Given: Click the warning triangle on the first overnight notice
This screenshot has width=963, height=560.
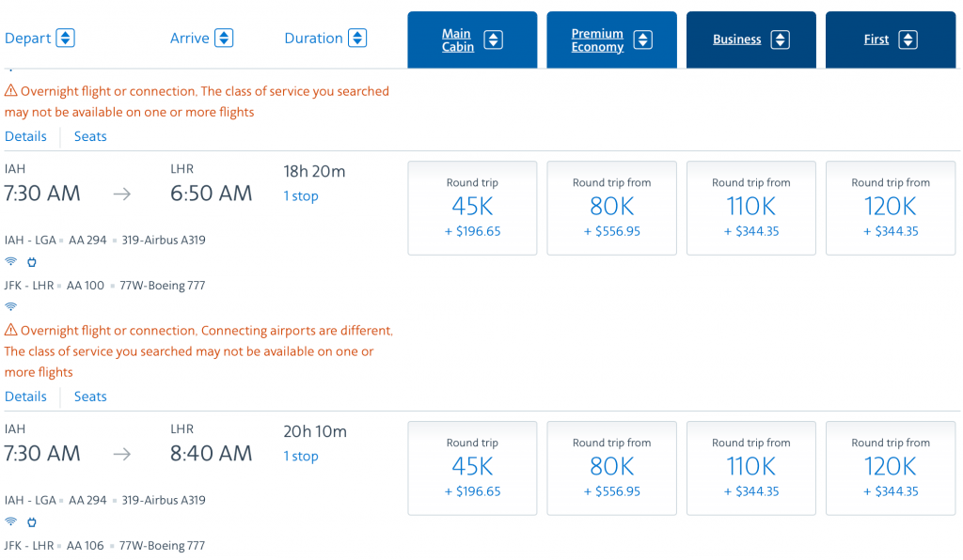Looking at the screenshot, I should [9, 90].
